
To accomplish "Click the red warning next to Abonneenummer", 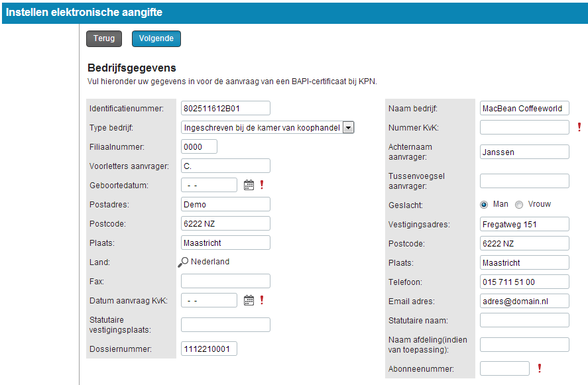I will pyautogui.click(x=539, y=368).
